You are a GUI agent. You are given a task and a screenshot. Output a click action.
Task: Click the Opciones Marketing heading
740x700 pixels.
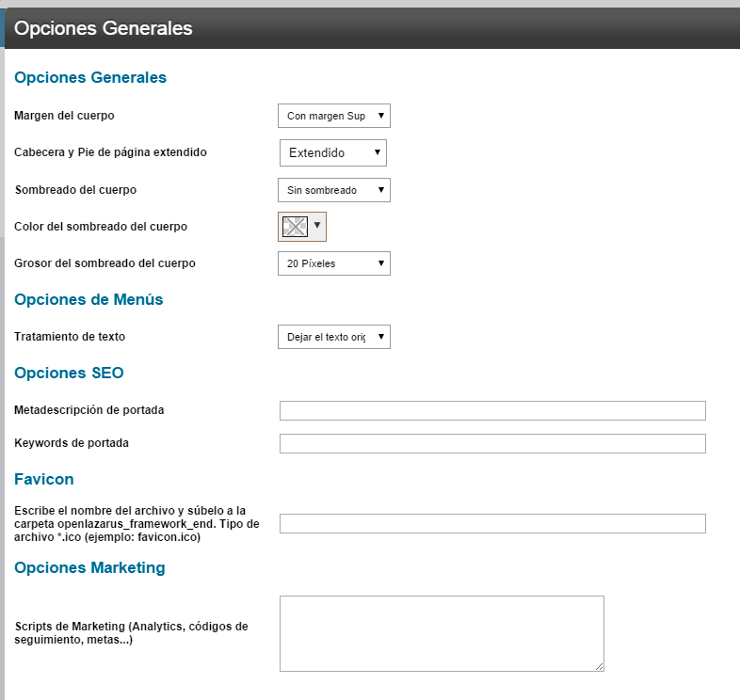point(89,567)
